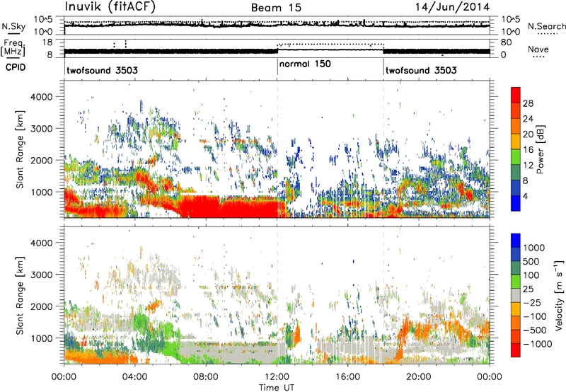Image resolution: width=566 pixels, height=392 pixels.
Task: Click the "80" tick on the Nave axis
Action: [506, 42]
